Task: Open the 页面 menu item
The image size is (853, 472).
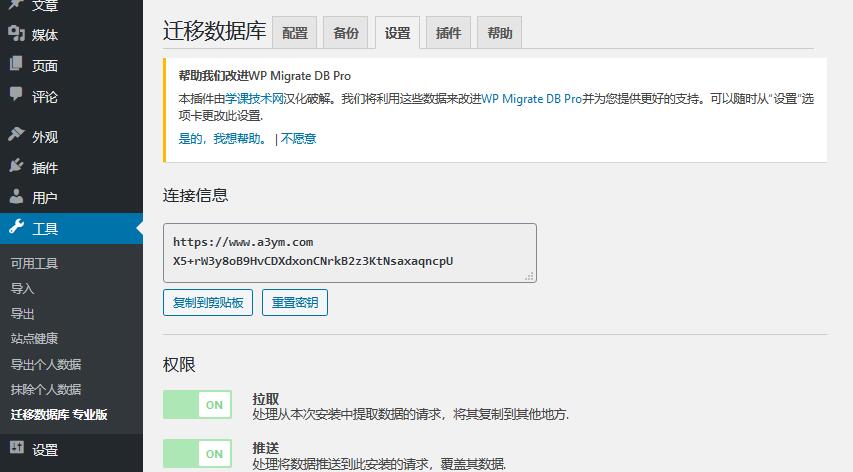Action: pos(71,66)
